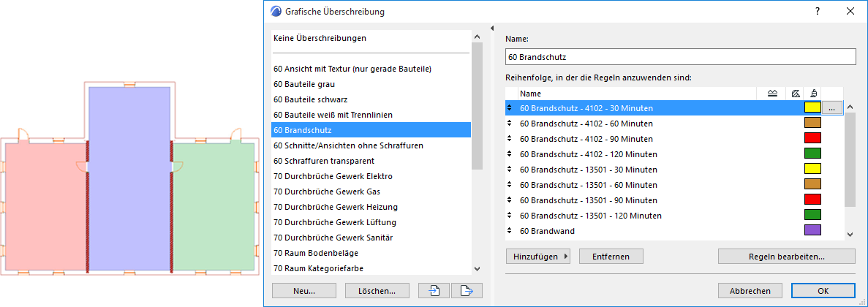868x307 pixels.
Task: Click the purple swatch of 60 Brandwand
Action: 812,230
